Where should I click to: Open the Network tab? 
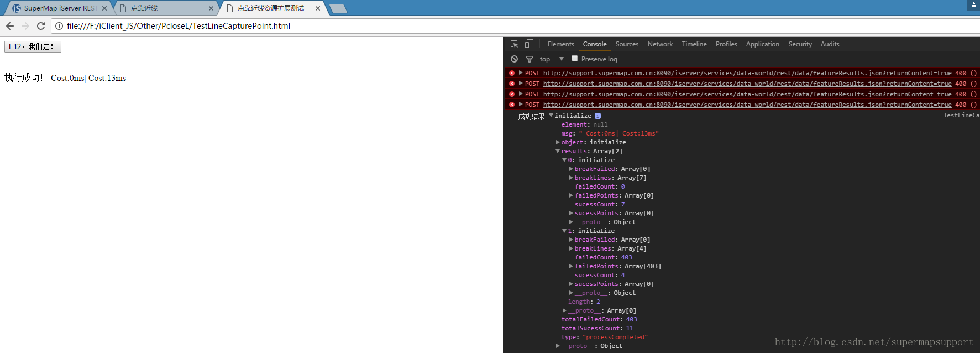point(660,44)
